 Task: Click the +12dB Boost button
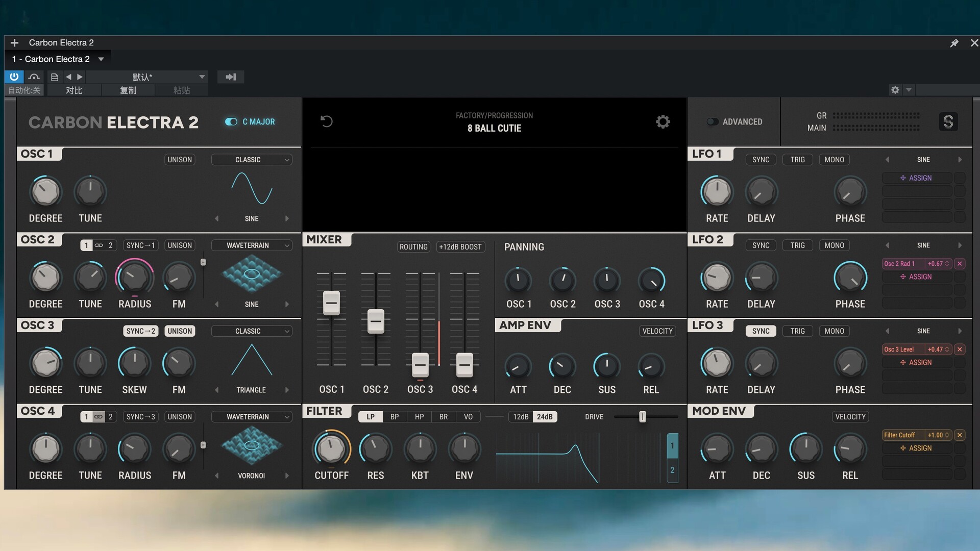[460, 247]
